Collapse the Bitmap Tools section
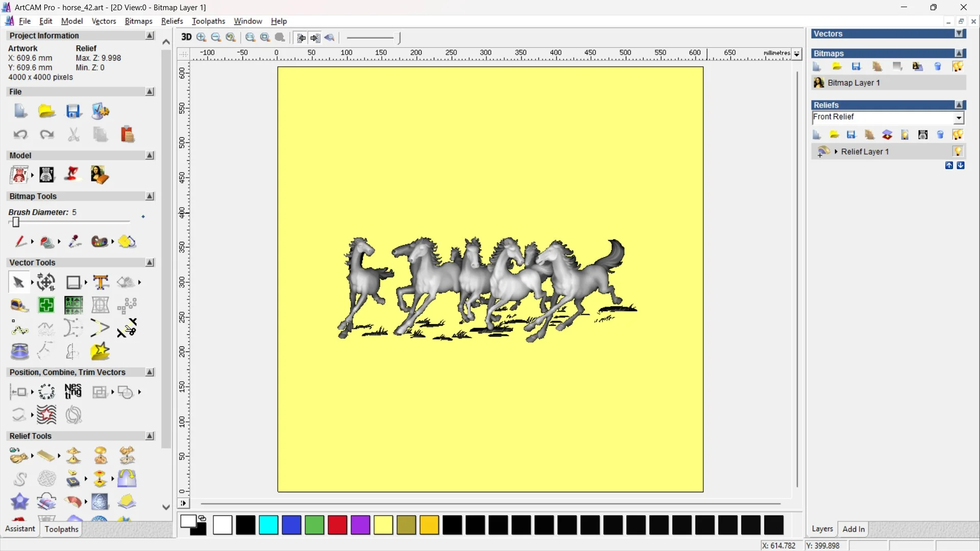The image size is (980, 551). tap(150, 196)
